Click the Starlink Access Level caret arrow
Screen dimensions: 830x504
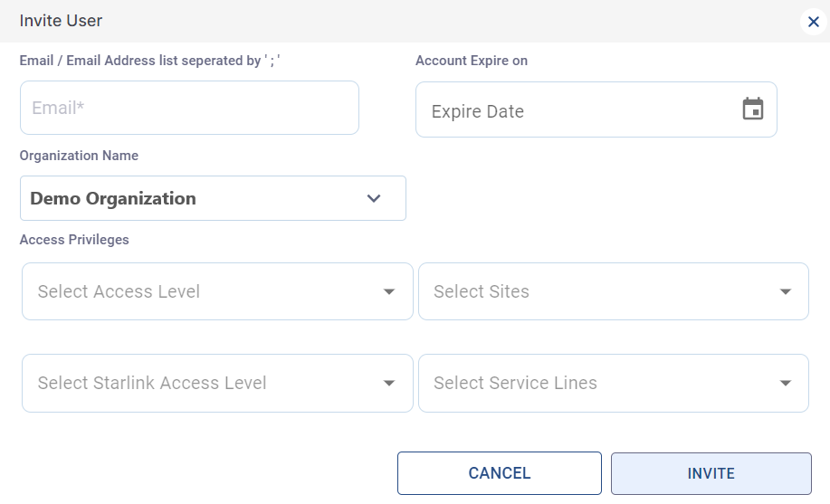pos(389,383)
